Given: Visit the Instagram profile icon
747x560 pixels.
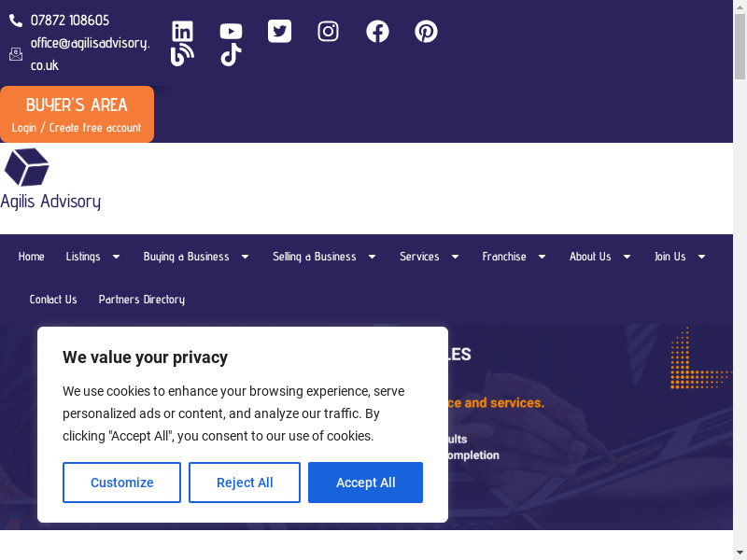Looking at the screenshot, I should [x=328, y=32].
